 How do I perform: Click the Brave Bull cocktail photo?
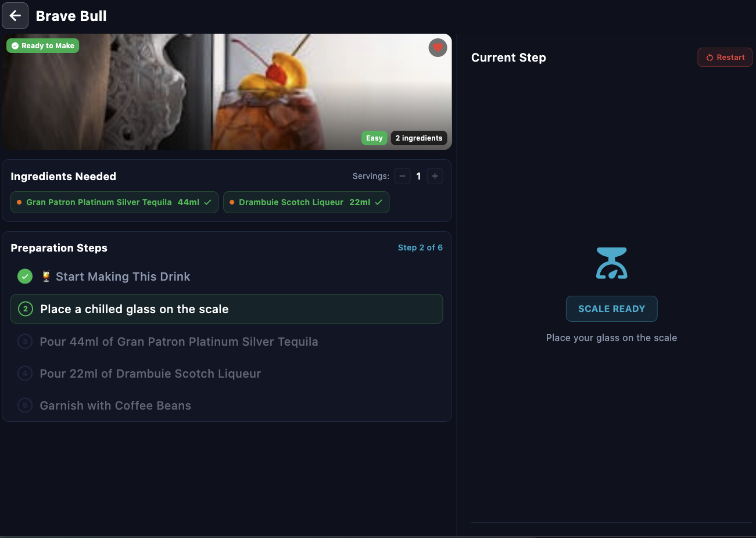point(227,92)
